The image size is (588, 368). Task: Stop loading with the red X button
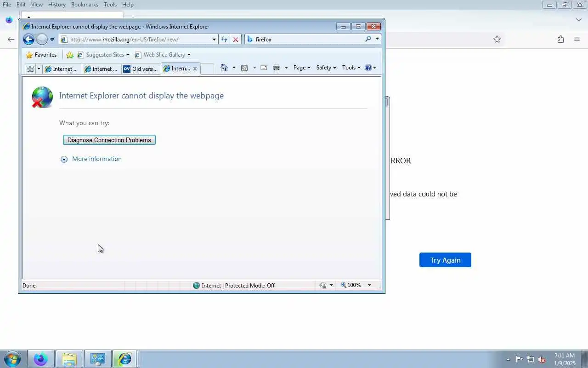click(x=236, y=40)
